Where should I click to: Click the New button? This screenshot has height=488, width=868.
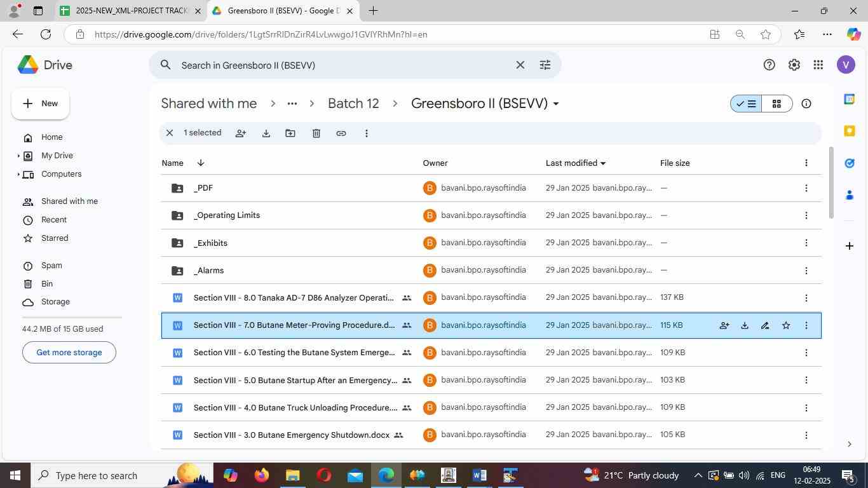40,104
